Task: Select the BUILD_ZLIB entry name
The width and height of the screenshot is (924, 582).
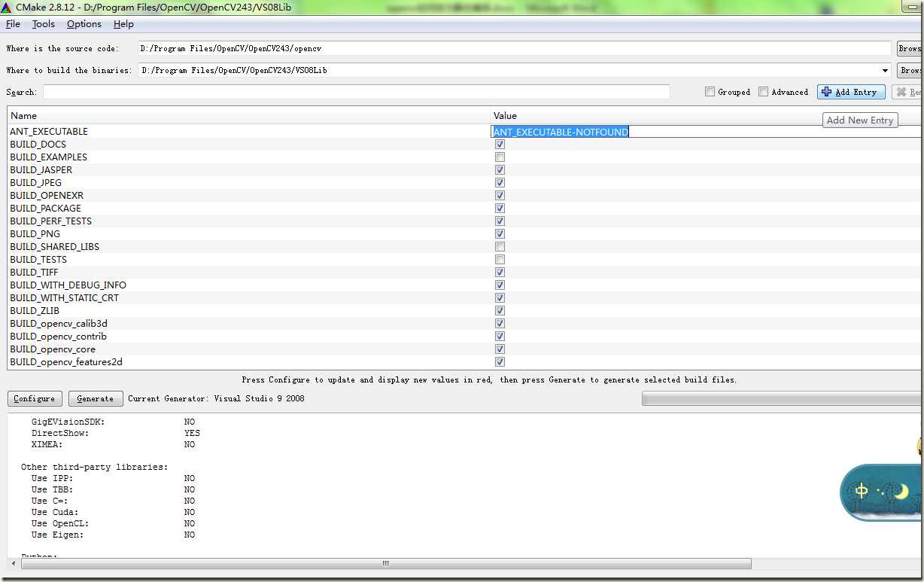Action: pyautogui.click(x=35, y=311)
